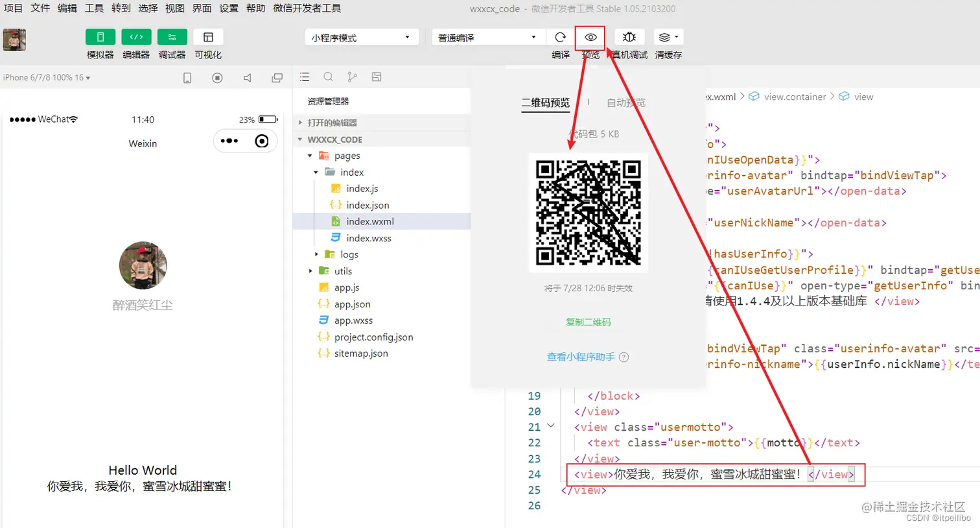The width and height of the screenshot is (980, 528).
Task: Open app.wxss in the file tree
Action: [x=353, y=320]
